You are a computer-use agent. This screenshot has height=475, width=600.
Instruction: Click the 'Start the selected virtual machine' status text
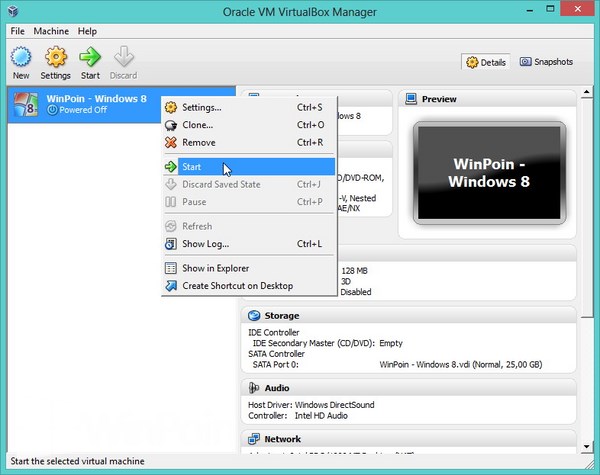[x=77, y=461]
